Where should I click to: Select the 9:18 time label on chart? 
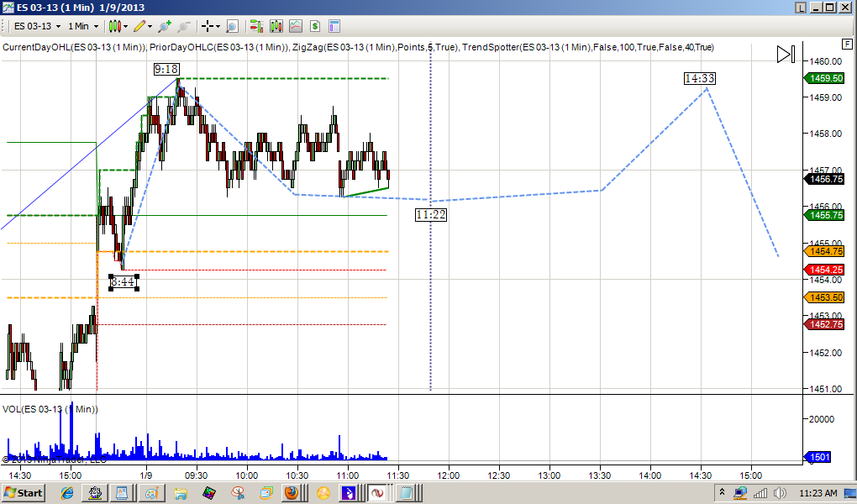click(x=166, y=69)
